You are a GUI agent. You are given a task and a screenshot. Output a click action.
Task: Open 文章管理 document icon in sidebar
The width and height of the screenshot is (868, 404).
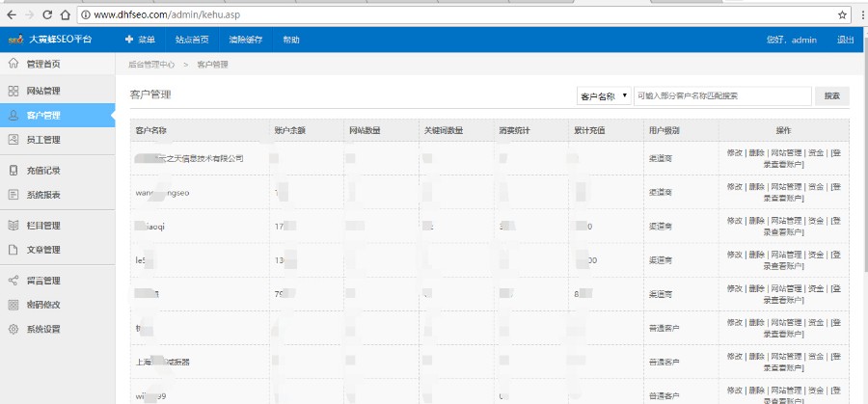(14, 250)
